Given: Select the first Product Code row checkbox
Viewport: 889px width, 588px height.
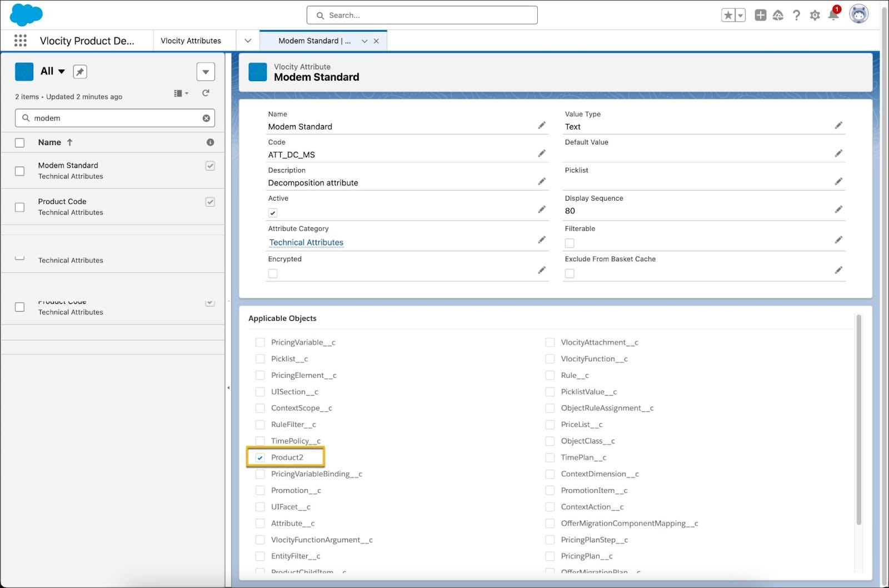Looking at the screenshot, I should click(19, 207).
